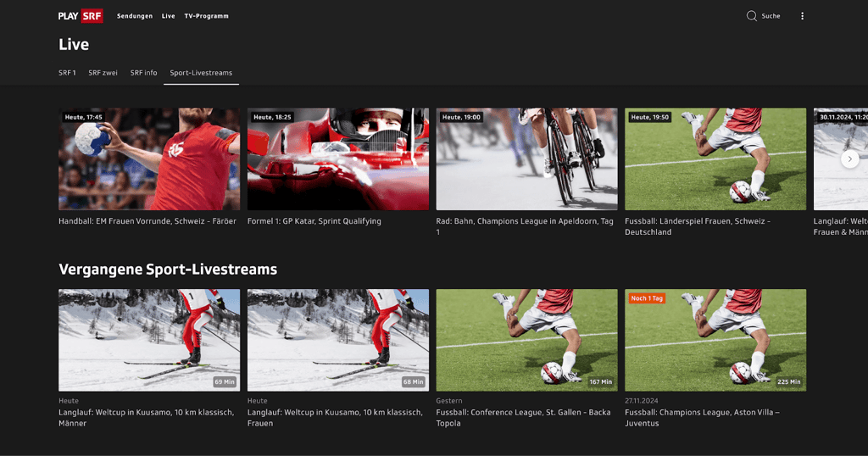Image resolution: width=868 pixels, height=456 pixels.
Task: Open the Formel 1 GP Katar thumbnail
Action: (338, 158)
